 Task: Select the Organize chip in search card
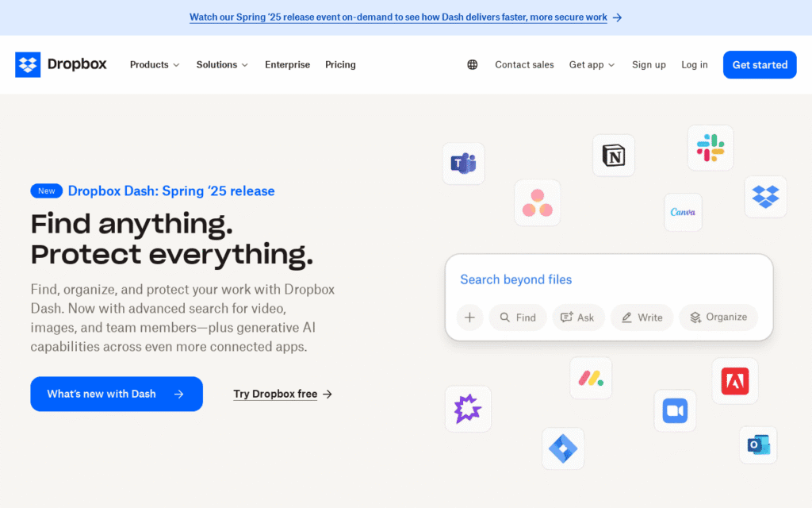tap(718, 317)
